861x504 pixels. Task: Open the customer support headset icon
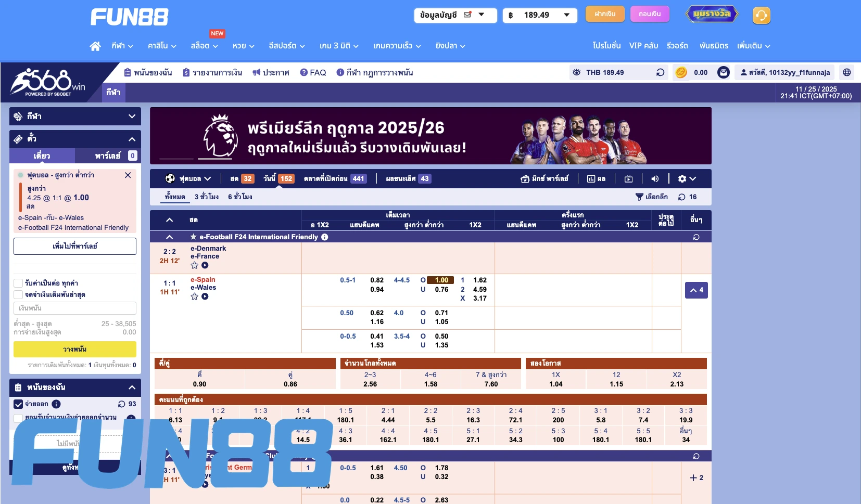761,16
